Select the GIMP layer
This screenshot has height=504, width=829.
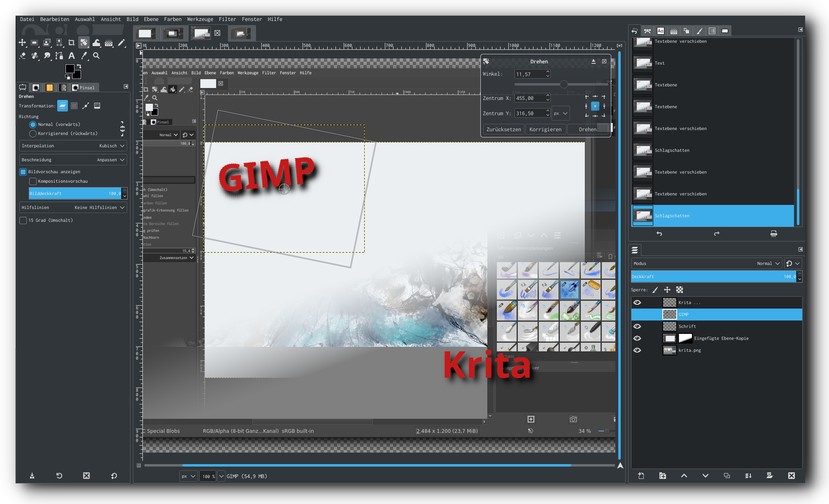717,314
